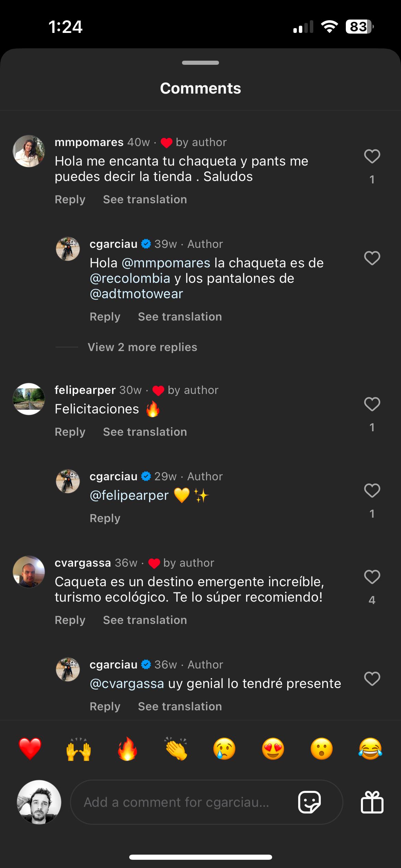
Task: Expand View 2 more replies
Action: pos(142,347)
